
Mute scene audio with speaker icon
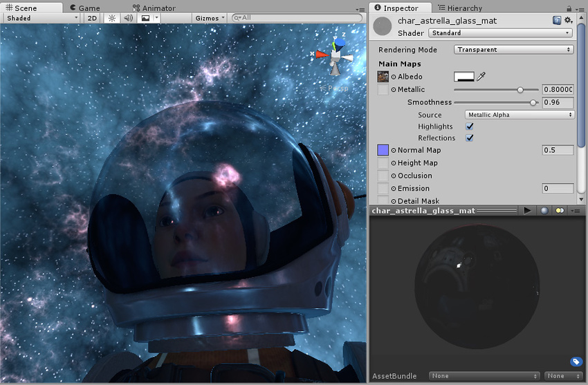click(128, 18)
